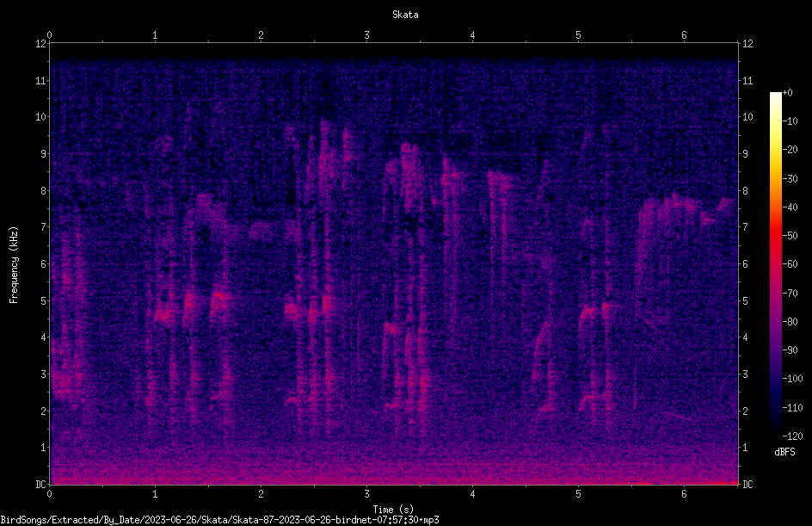
Task: Select the Frequency (kHz) axis label
Action: pos(14,265)
